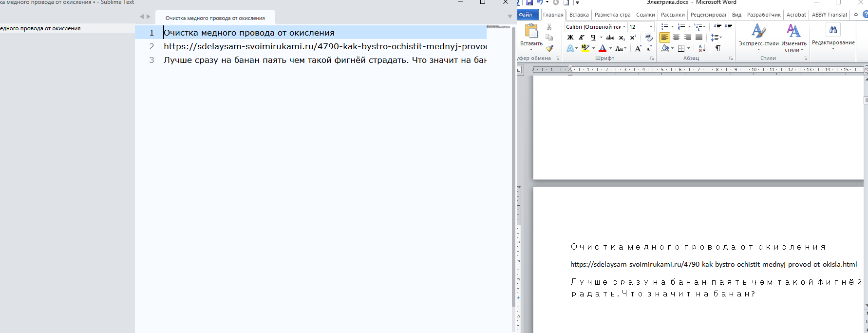Image resolution: width=868 pixels, height=333 pixels.
Task: Click the new document icon in quick access toolbar
Action: click(566, 2)
